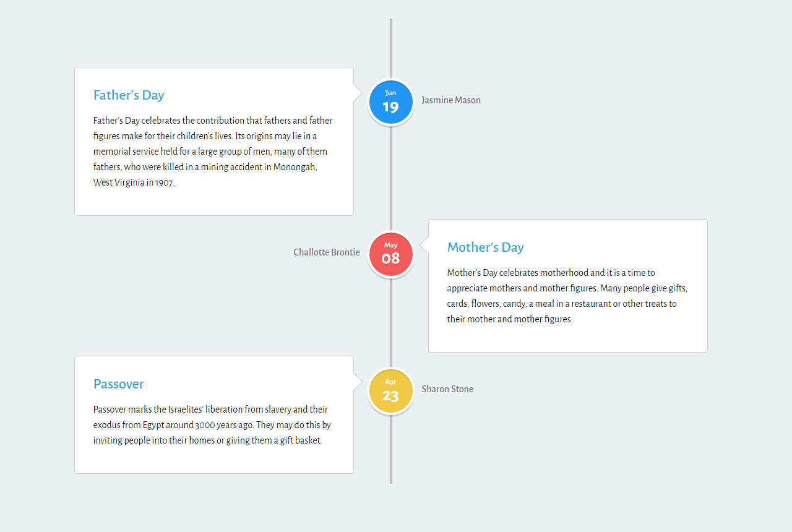Click the Passover card pointer arrow

click(358, 382)
